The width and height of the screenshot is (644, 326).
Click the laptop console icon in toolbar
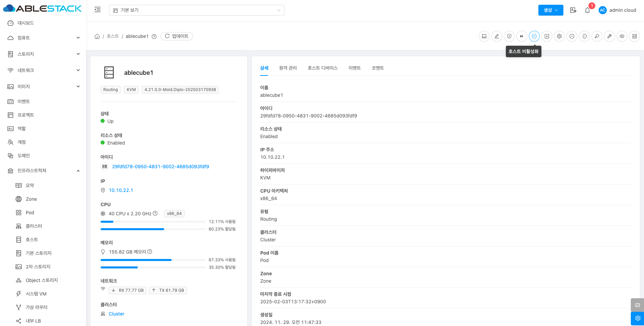(x=484, y=36)
